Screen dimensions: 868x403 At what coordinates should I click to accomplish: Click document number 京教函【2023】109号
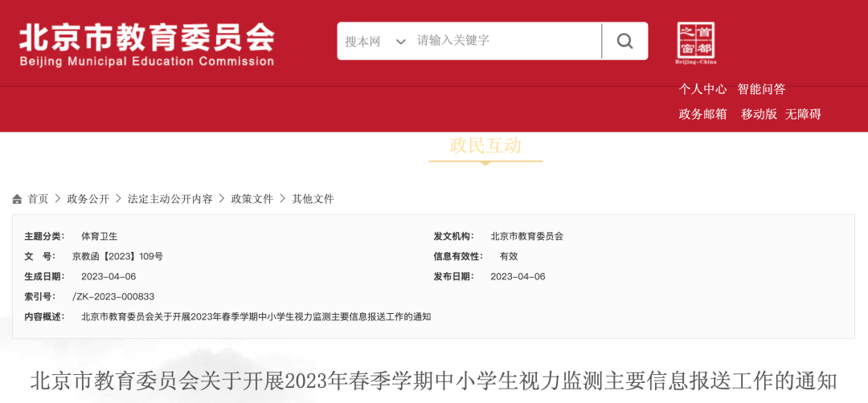117,257
